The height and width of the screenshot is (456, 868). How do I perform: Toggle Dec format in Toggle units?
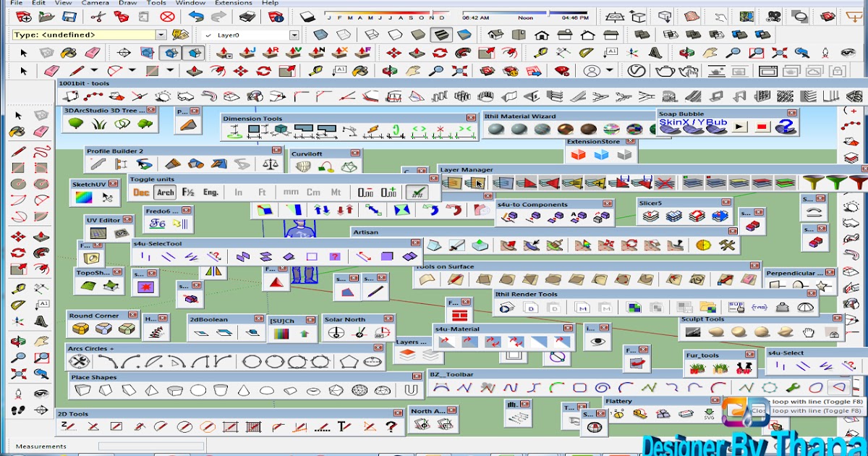tap(141, 193)
